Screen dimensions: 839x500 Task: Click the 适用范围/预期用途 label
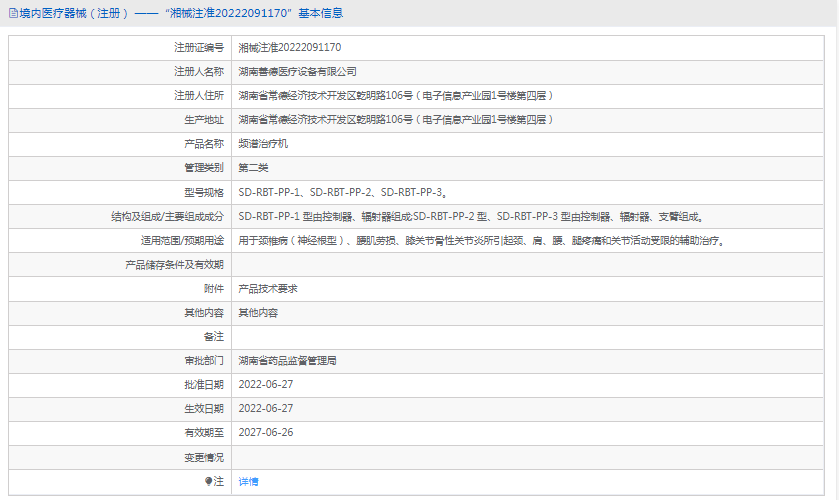182,241
